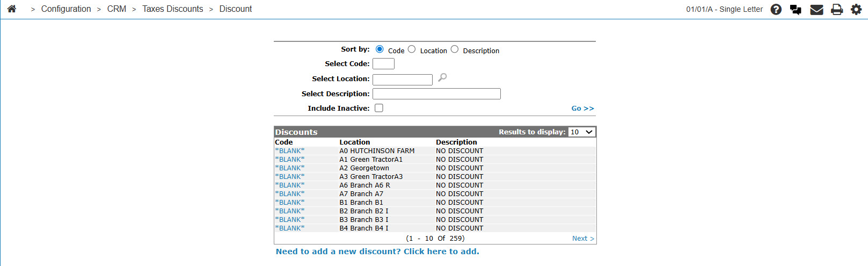Open *BLANK* code for A2 Georgetown
Screen dimensions: 868x266
pyautogui.click(x=290, y=168)
